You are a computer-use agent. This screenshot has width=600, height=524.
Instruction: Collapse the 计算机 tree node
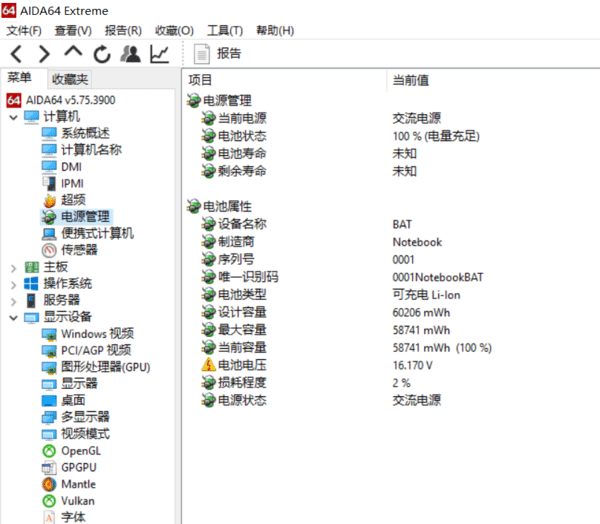coord(13,117)
